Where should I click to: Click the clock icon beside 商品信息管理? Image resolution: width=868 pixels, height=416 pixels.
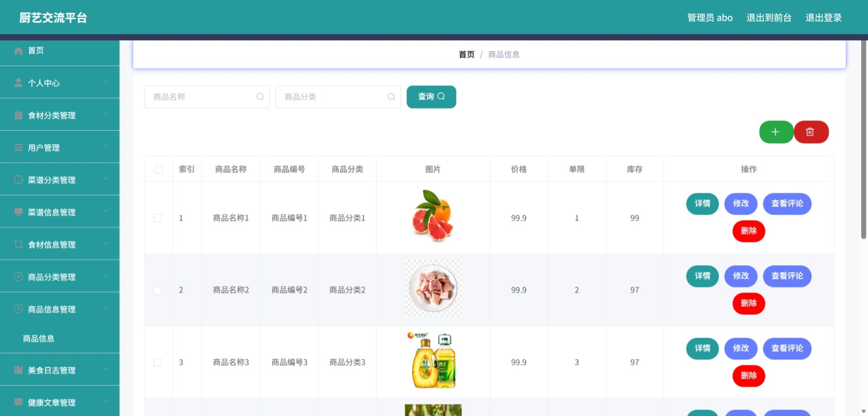point(18,309)
